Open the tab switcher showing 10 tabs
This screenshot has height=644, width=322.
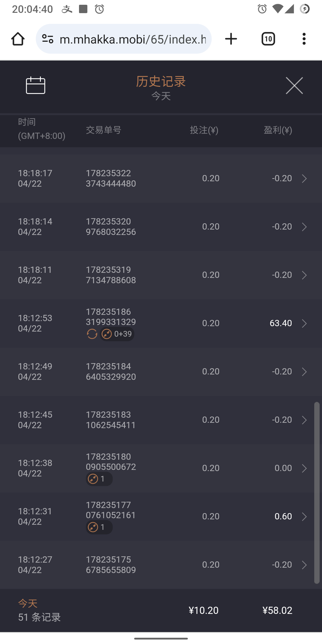coord(268,39)
